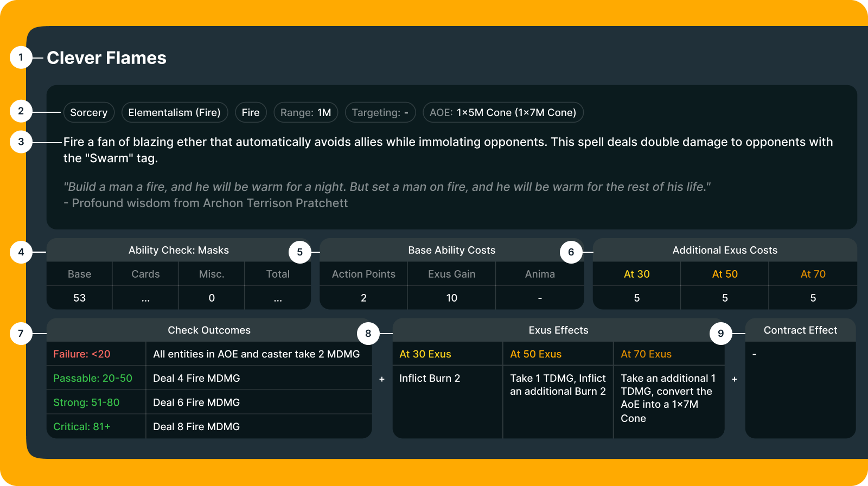The height and width of the screenshot is (486, 868).
Task: Click the cost value 5 under At 30
Action: (x=637, y=298)
